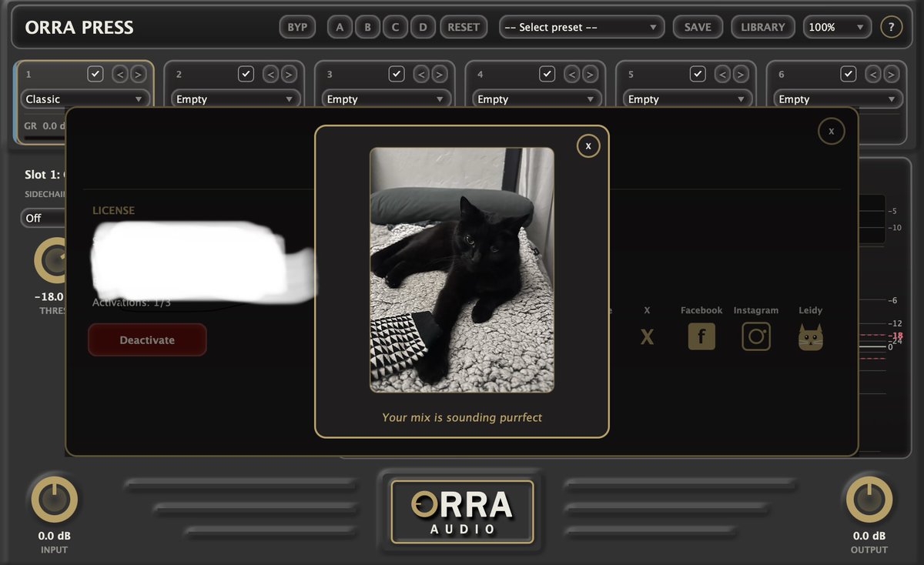Open the Select preset dropdown
924x565 pixels.
[x=581, y=27]
